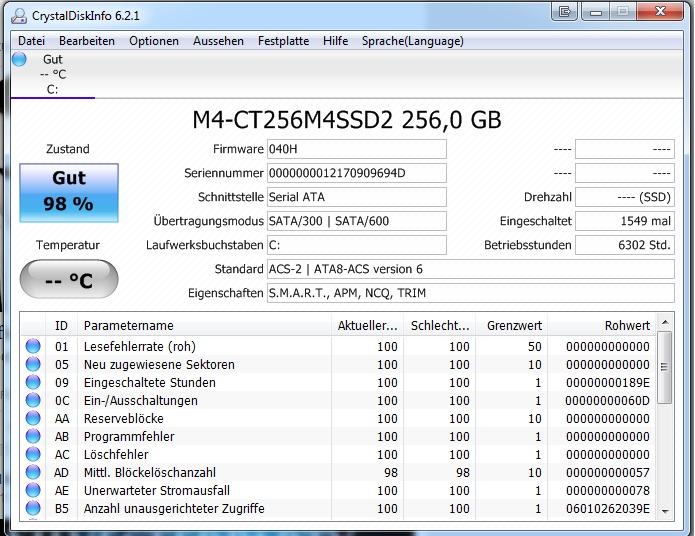The width and height of the screenshot is (695, 536).
Task: Open the Festplatte menu
Action: 283,41
